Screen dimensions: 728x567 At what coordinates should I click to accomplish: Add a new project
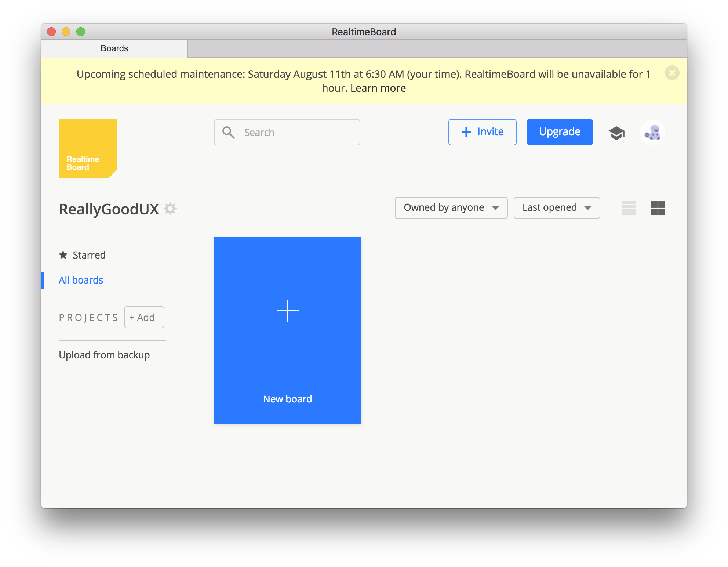[144, 317]
